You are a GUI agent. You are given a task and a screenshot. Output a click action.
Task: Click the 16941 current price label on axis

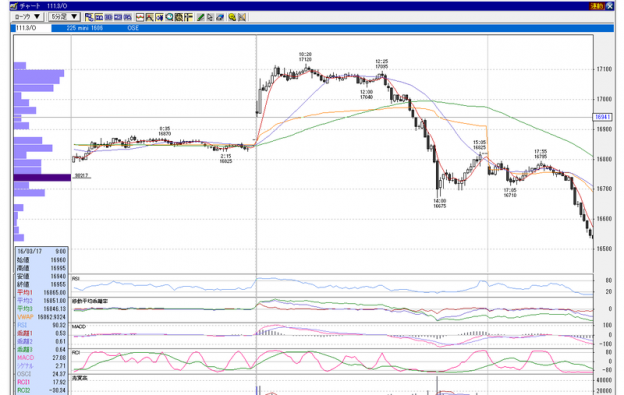602,117
